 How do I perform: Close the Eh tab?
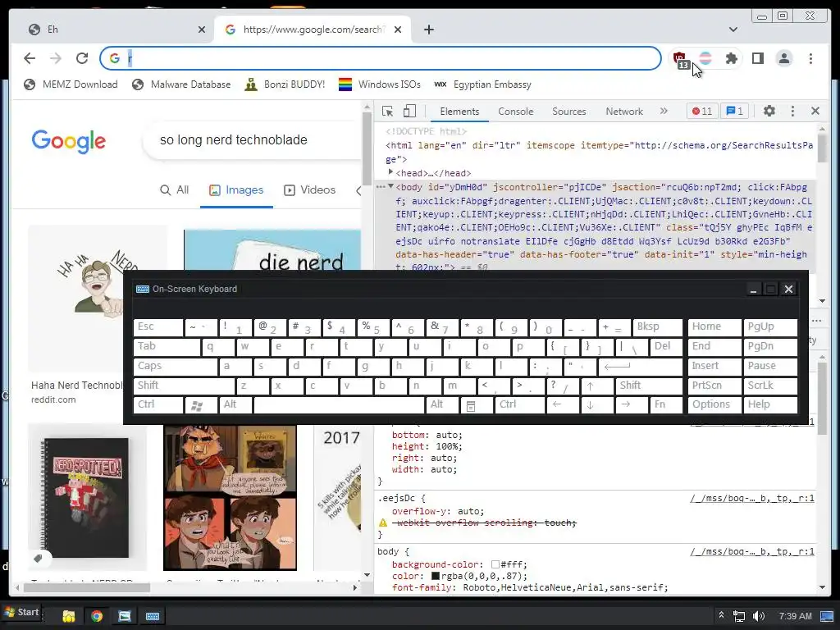tap(202, 30)
